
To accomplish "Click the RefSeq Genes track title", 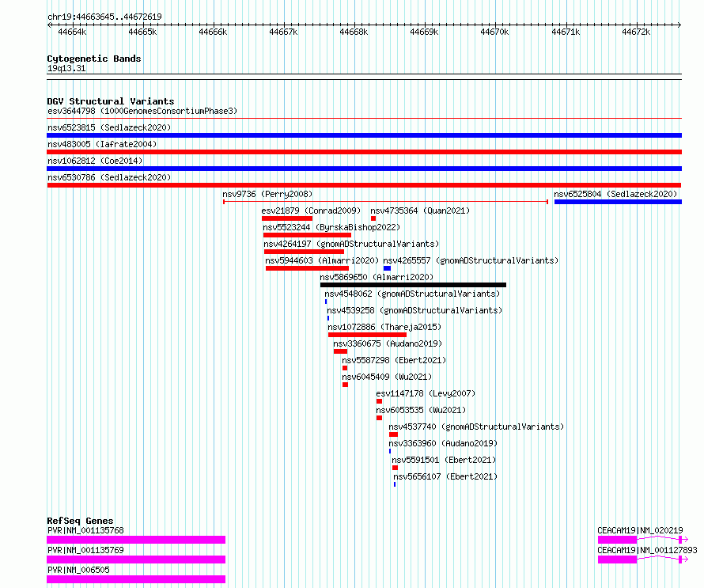I will click(x=80, y=521).
